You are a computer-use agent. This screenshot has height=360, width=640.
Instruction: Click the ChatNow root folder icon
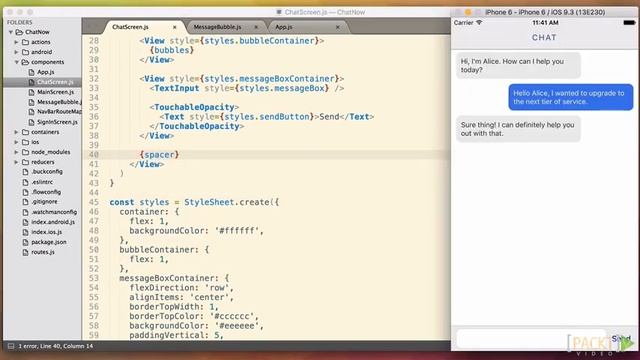point(19,32)
